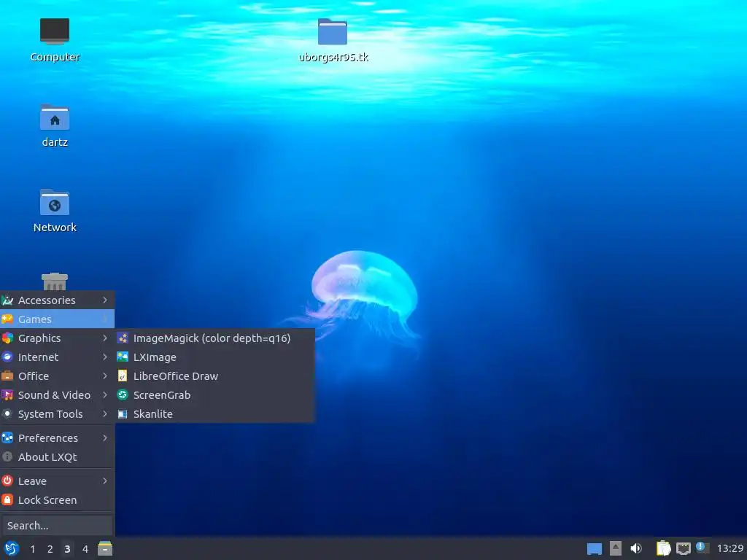Open LibreOffice Draw
Viewport: 747px width, 560px height.
[x=215, y=376]
